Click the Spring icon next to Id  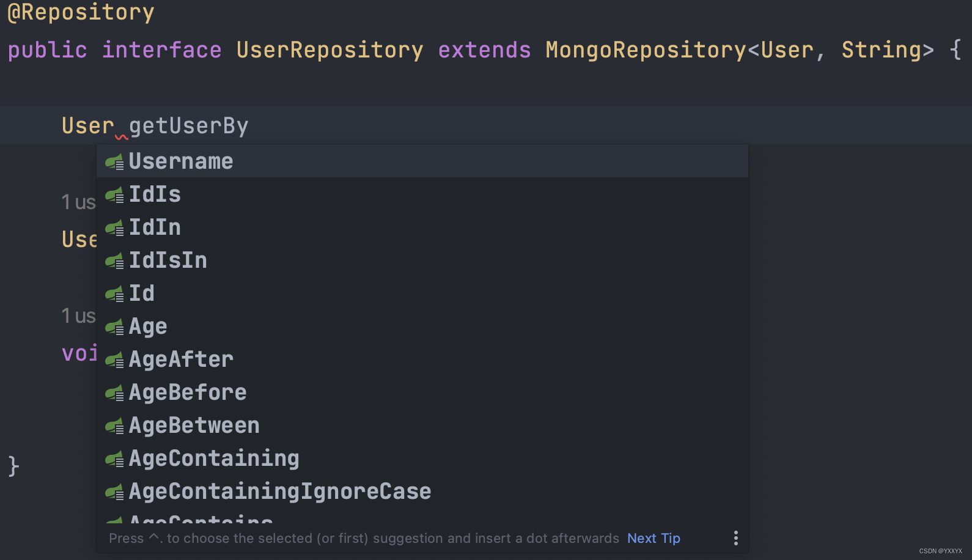tap(114, 294)
